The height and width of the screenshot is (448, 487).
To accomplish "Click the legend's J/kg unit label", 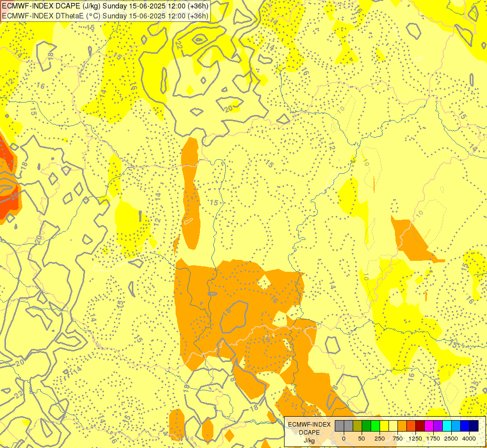I will [309, 441].
